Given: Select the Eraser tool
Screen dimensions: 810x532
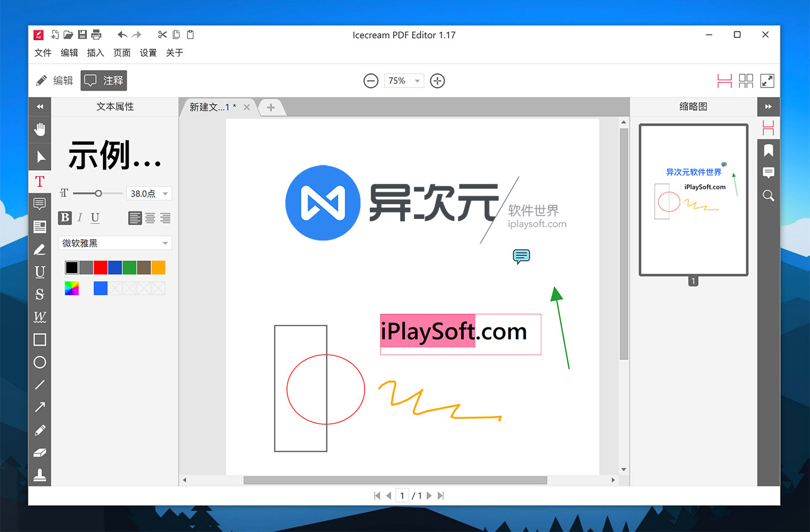Looking at the screenshot, I should [x=39, y=452].
